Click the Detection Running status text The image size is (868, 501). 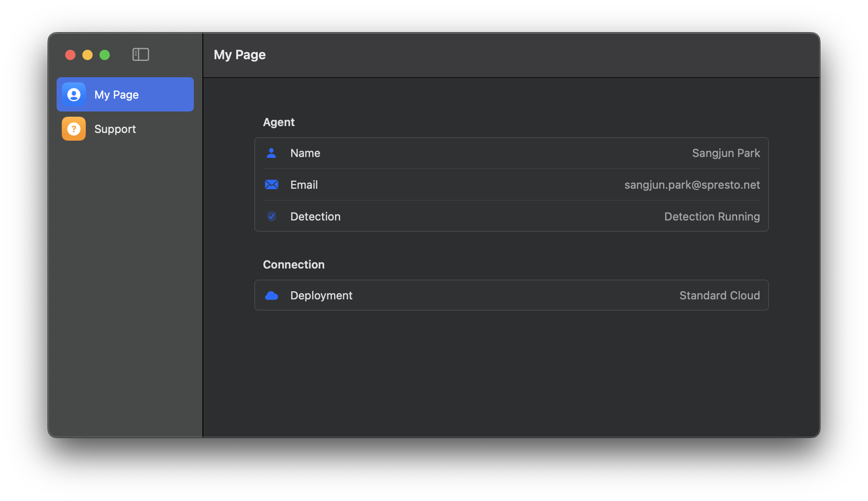712,217
